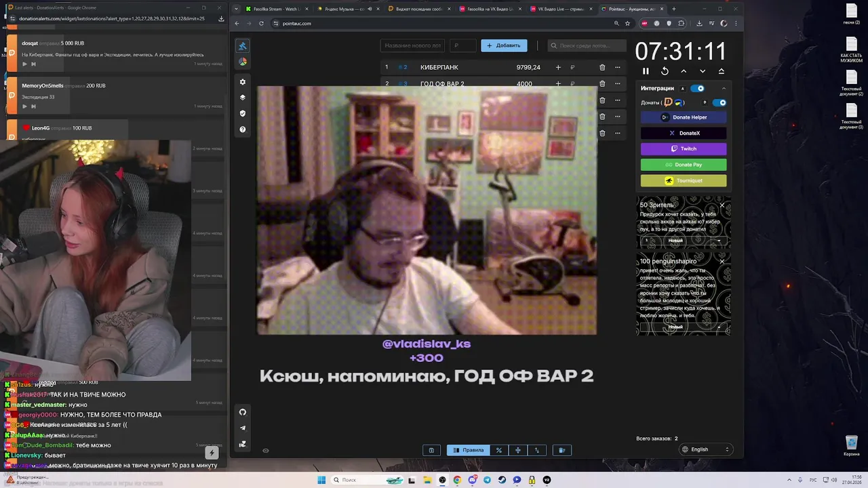The width and height of the screenshot is (868, 488).
Task: Click the double-up timer arrow icon
Action: (722, 71)
